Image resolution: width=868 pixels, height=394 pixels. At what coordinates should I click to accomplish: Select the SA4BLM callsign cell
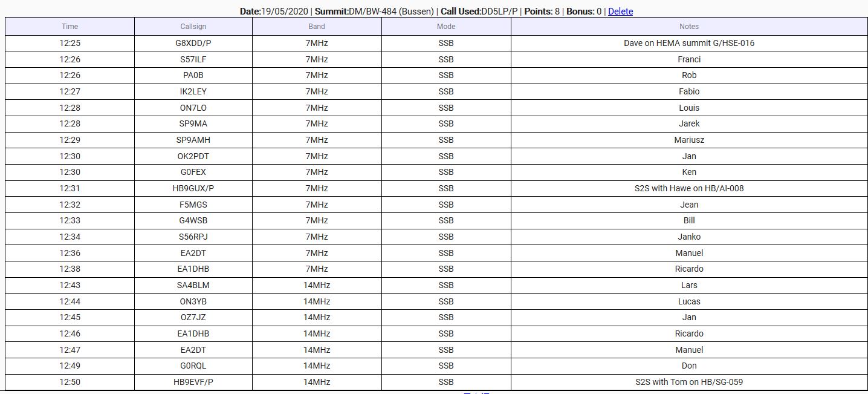pos(193,285)
